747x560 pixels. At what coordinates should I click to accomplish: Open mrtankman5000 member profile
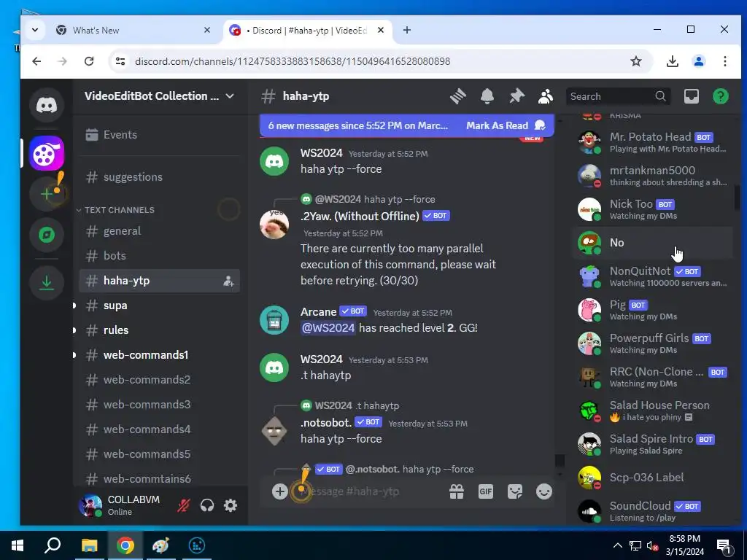[653, 176]
